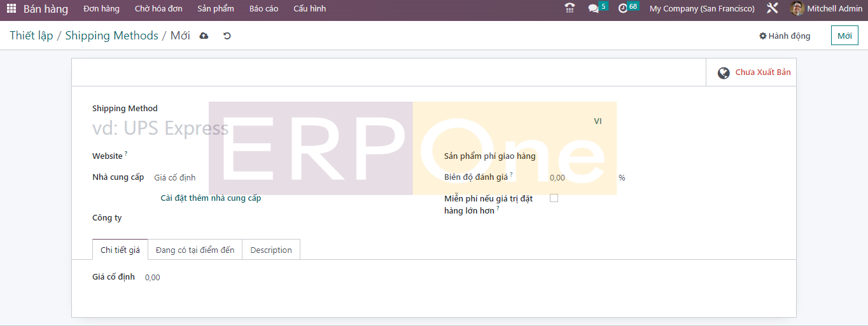The width and height of the screenshot is (868, 326).
Task: Toggle the free-if-order-above checkbox
Action: [x=554, y=198]
